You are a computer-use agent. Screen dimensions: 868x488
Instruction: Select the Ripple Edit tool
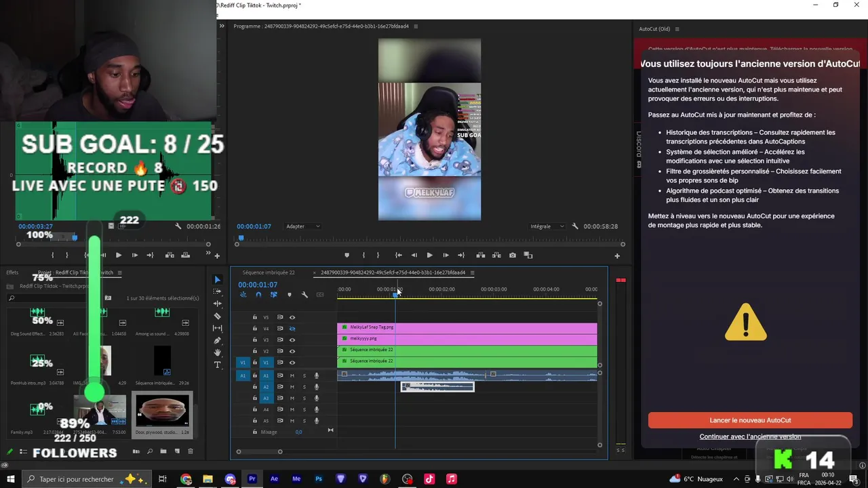tap(217, 304)
